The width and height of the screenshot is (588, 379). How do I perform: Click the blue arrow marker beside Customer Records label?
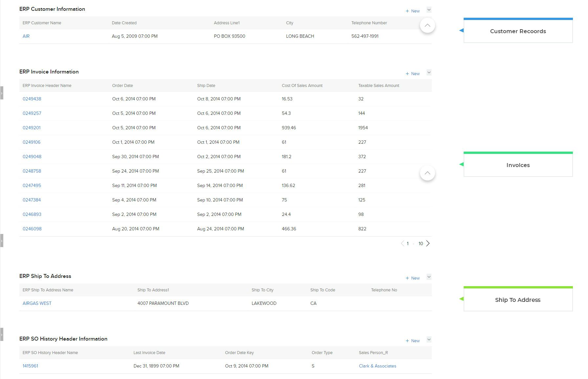461,30
